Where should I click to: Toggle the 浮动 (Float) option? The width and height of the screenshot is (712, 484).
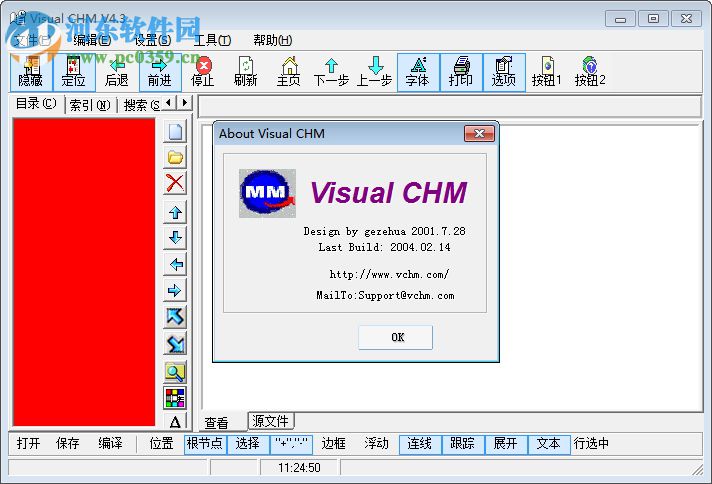coord(376,444)
